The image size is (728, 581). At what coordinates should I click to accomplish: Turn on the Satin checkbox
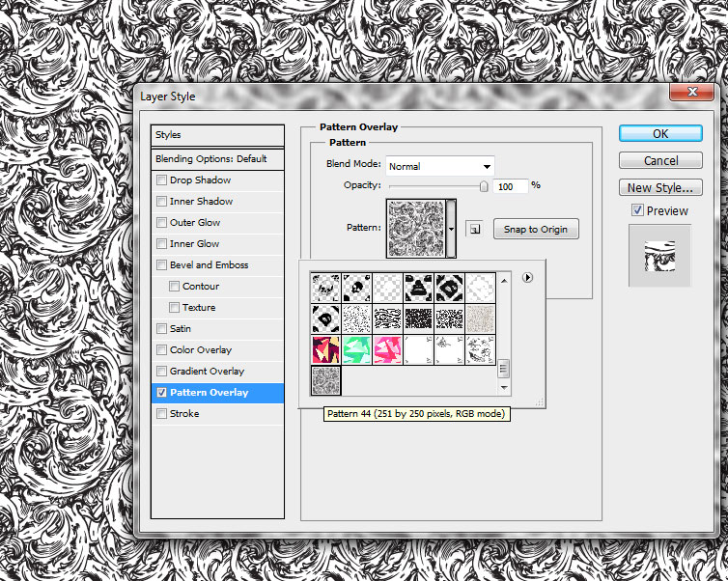tap(161, 328)
